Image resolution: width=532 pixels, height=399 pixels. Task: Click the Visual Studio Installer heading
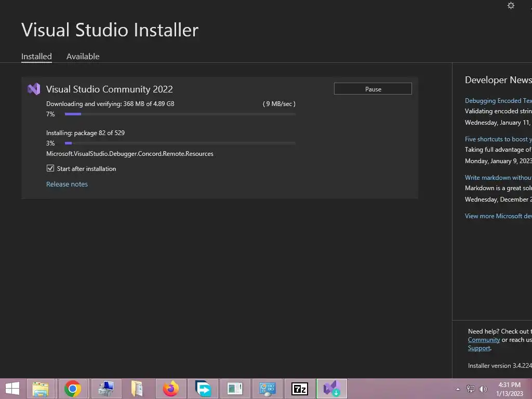[110, 30]
